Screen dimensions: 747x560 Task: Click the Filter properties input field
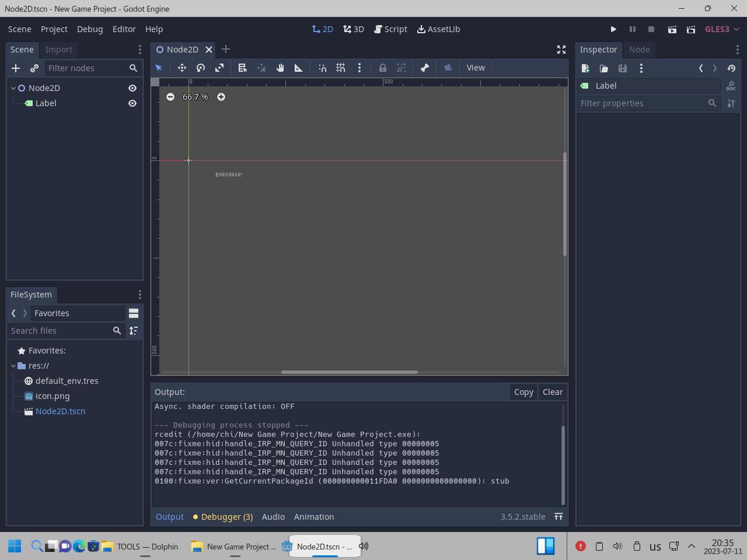click(642, 103)
